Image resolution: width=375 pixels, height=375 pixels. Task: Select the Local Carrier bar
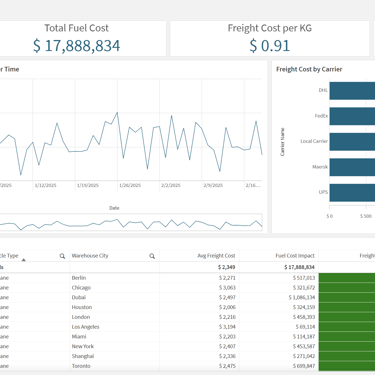(x=352, y=142)
